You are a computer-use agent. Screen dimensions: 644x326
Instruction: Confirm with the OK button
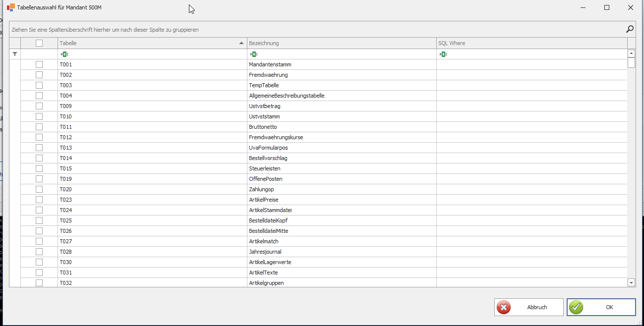[x=601, y=307]
